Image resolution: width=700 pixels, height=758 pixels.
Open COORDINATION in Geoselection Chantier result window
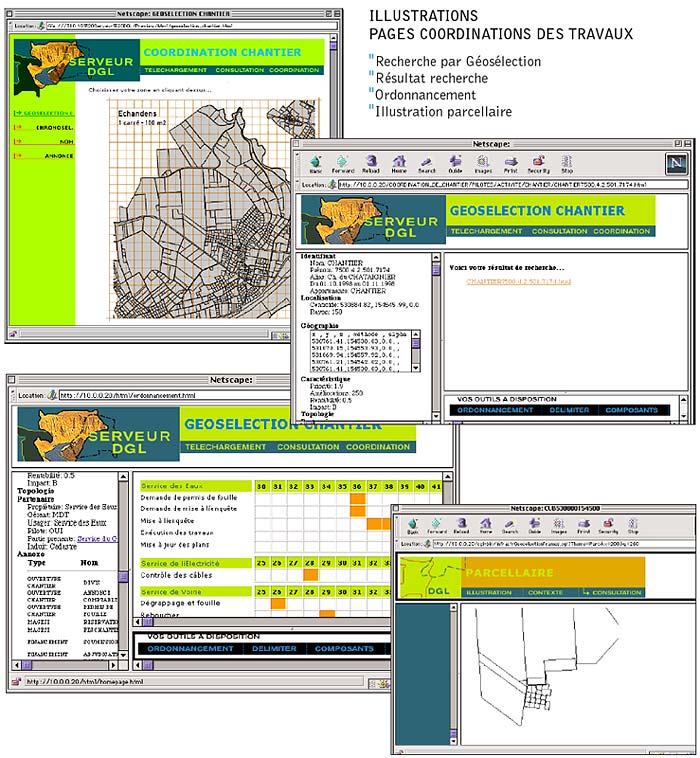[x=622, y=231]
